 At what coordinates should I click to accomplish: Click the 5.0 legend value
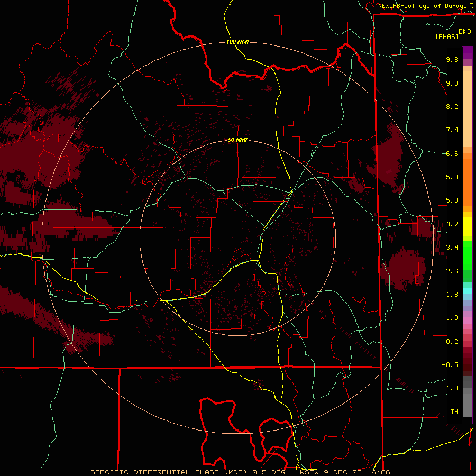452,200
